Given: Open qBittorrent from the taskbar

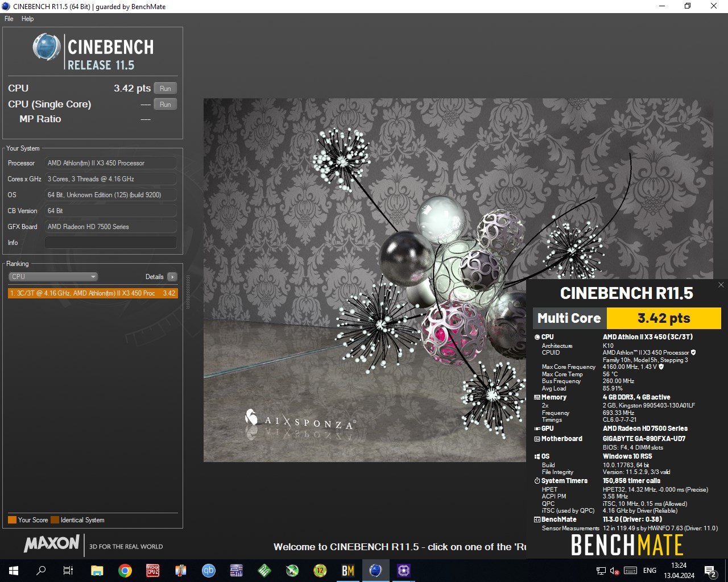Looking at the screenshot, I should click(209, 571).
